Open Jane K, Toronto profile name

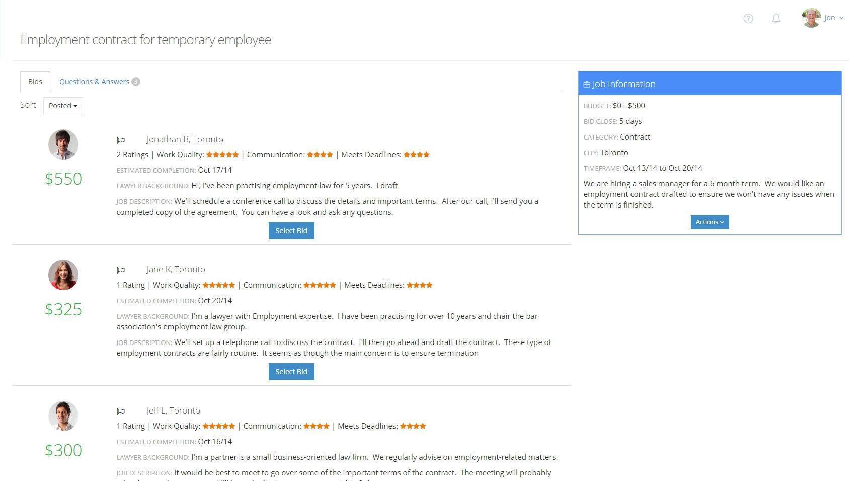click(x=176, y=269)
